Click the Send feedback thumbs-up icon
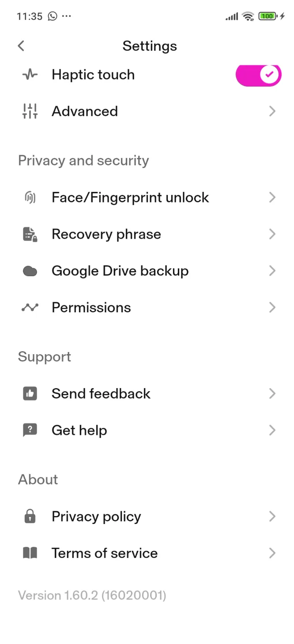294x644 pixels. pos(30,393)
